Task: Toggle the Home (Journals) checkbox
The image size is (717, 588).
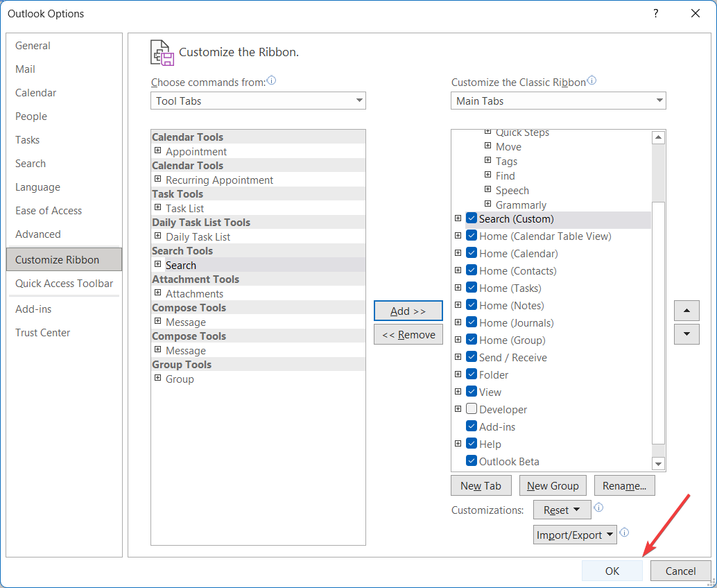Action: pyautogui.click(x=472, y=322)
